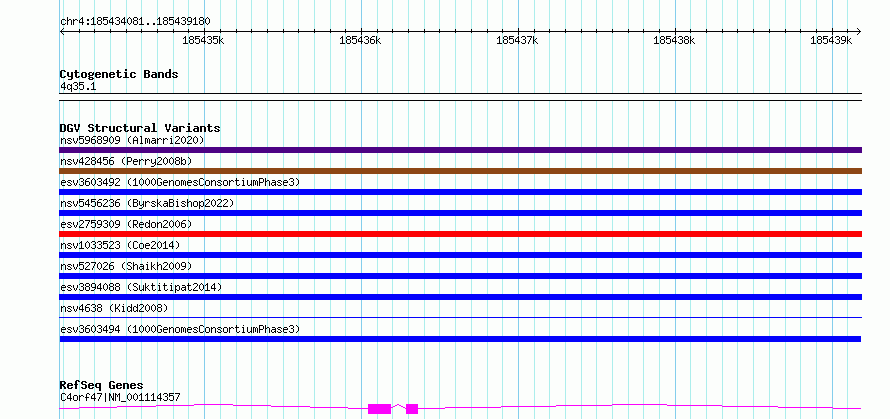Click the blue nsv527026 variant bar

pyautogui.click(x=460, y=276)
